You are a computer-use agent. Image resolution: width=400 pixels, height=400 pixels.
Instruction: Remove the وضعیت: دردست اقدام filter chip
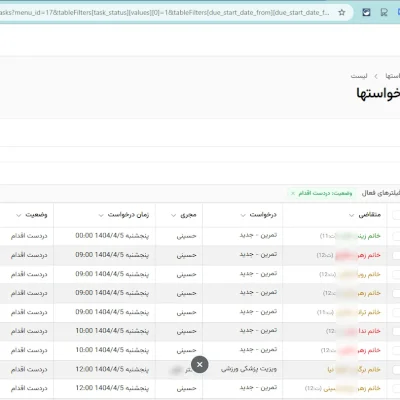coord(293,193)
